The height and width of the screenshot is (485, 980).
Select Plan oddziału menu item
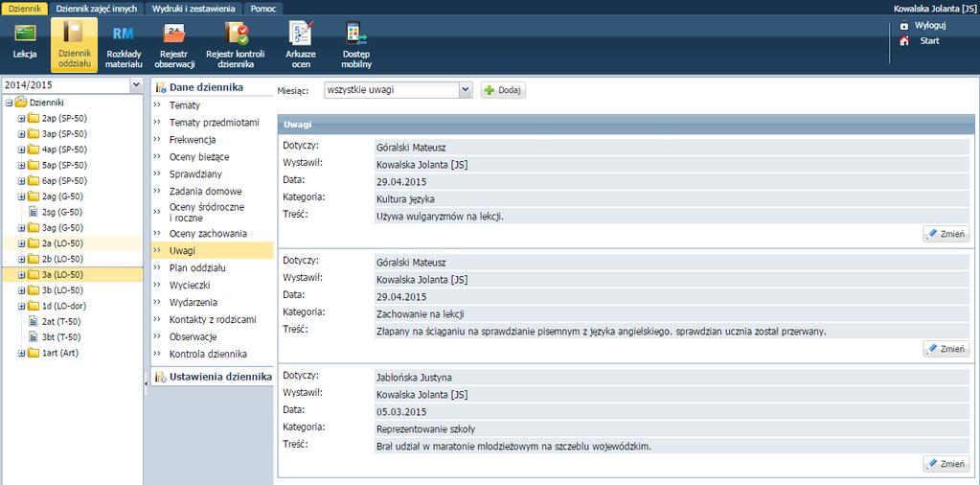197,267
